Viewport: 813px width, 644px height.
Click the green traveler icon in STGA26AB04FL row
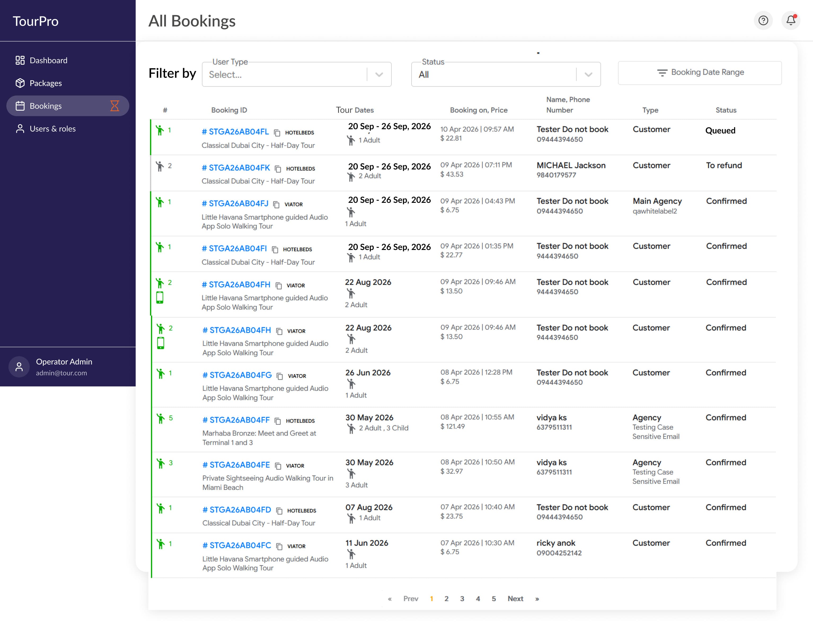(160, 130)
